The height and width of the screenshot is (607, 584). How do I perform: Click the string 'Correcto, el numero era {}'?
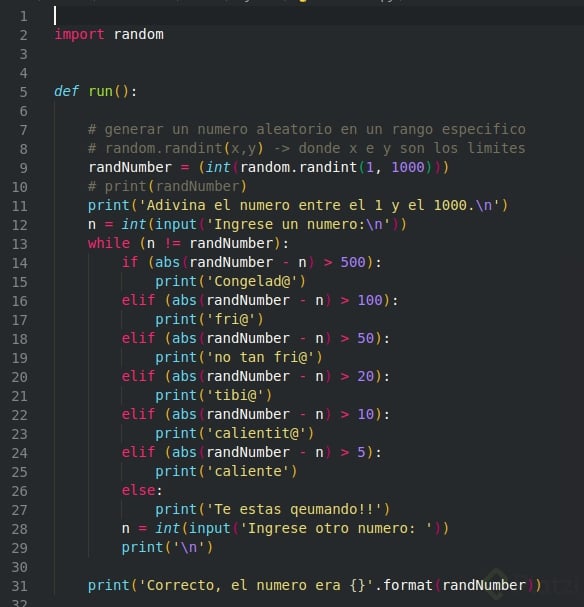pos(256,585)
